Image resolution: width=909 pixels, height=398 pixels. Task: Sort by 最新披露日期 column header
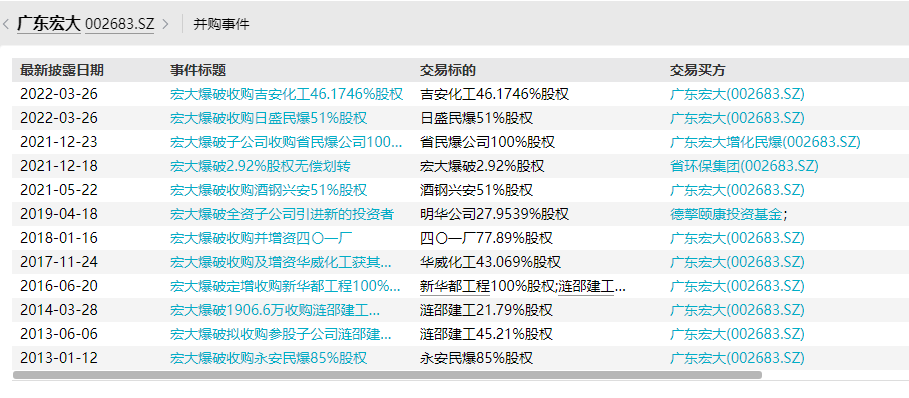[x=62, y=71]
